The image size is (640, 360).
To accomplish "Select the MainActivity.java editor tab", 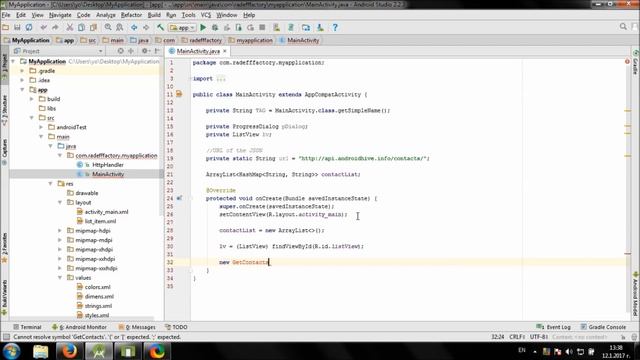I will click(198, 51).
